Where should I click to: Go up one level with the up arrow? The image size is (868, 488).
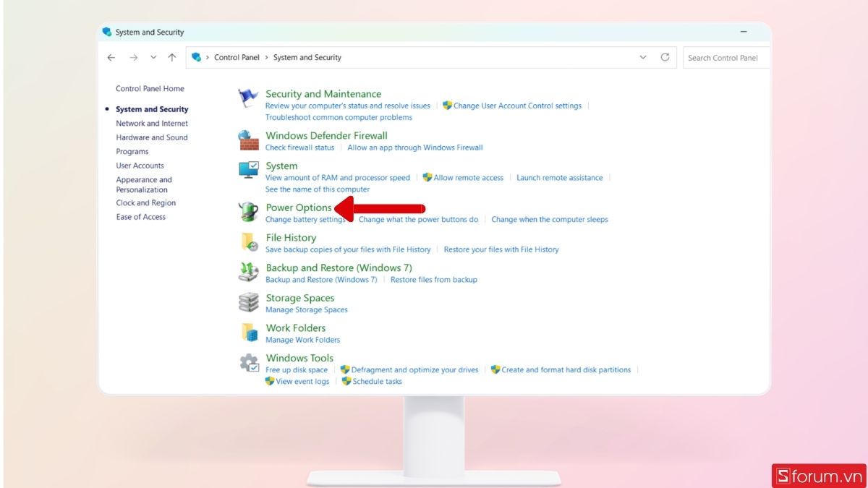pyautogui.click(x=171, y=57)
